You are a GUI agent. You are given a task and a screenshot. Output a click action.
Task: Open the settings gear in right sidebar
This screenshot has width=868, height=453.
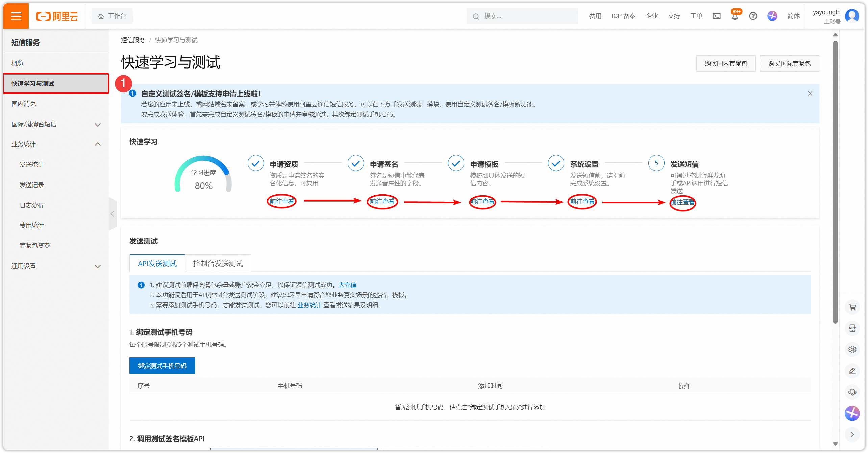pyautogui.click(x=852, y=349)
